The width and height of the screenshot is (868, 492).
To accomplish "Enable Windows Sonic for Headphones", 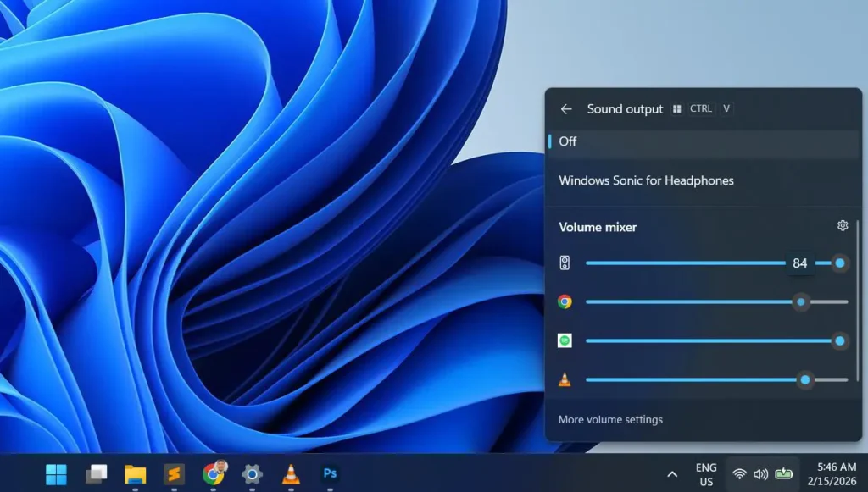I will point(646,180).
